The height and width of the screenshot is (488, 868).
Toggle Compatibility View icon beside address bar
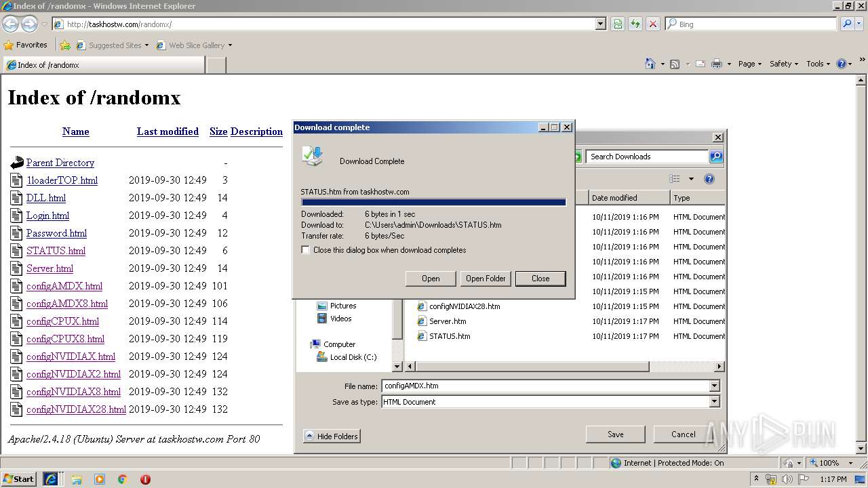(618, 24)
